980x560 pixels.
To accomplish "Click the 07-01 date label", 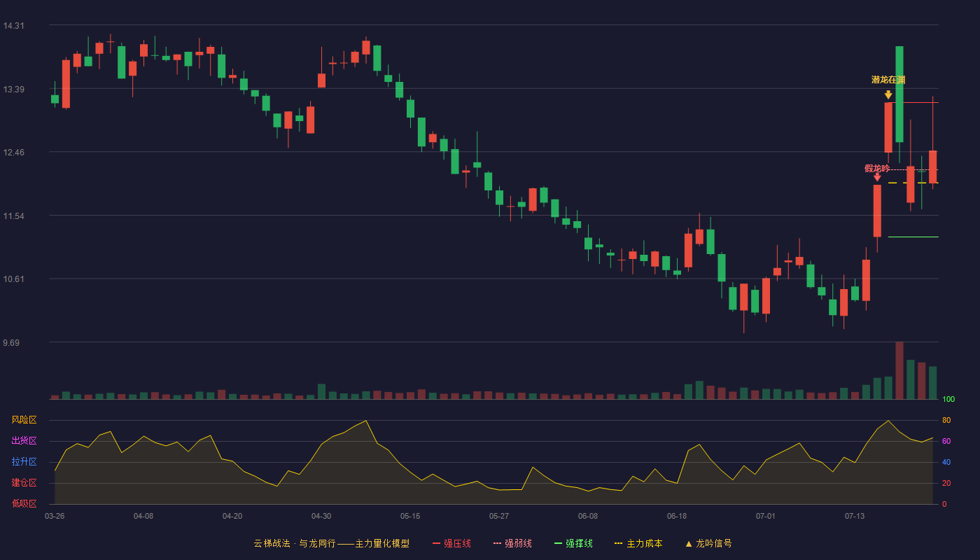I will tap(766, 516).
